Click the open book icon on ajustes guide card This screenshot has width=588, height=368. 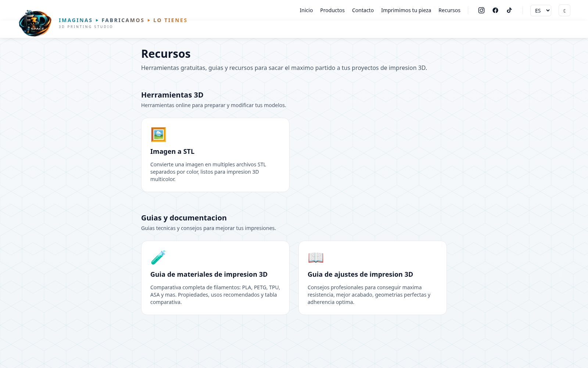pyautogui.click(x=316, y=258)
